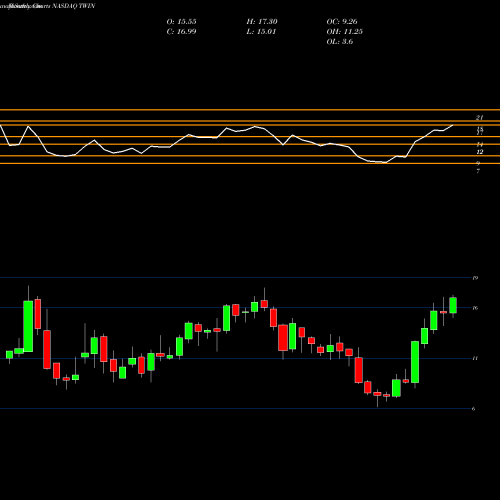Screen dimensions: 500x500
Task: Select the 'OH: 11.25' reading
Action: 345,32
